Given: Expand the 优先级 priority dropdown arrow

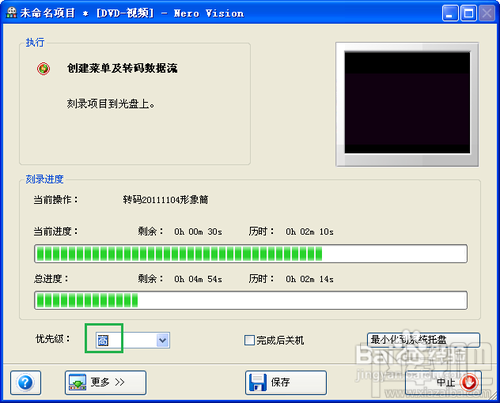Looking at the screenshot, I should click(x=163, y=340).
